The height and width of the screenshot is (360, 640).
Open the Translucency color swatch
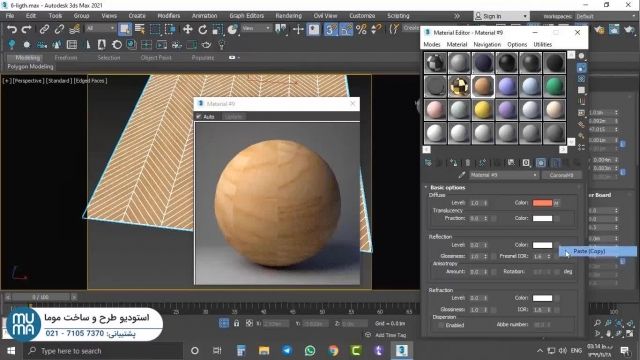click(542, 218)
